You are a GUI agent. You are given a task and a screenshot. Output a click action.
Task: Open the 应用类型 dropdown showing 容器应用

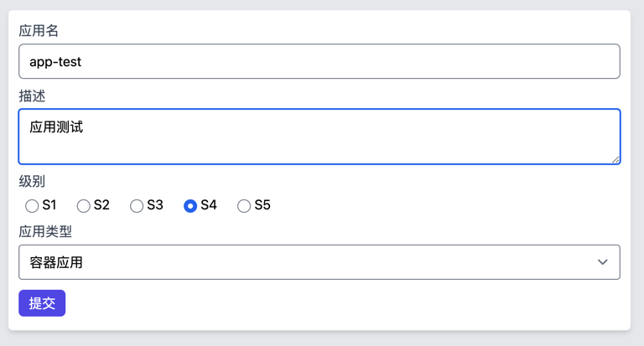(x=319, y=262)
